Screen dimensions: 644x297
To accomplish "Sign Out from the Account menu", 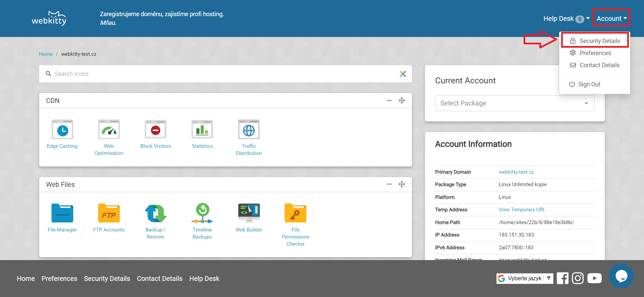I will [595, 84].
